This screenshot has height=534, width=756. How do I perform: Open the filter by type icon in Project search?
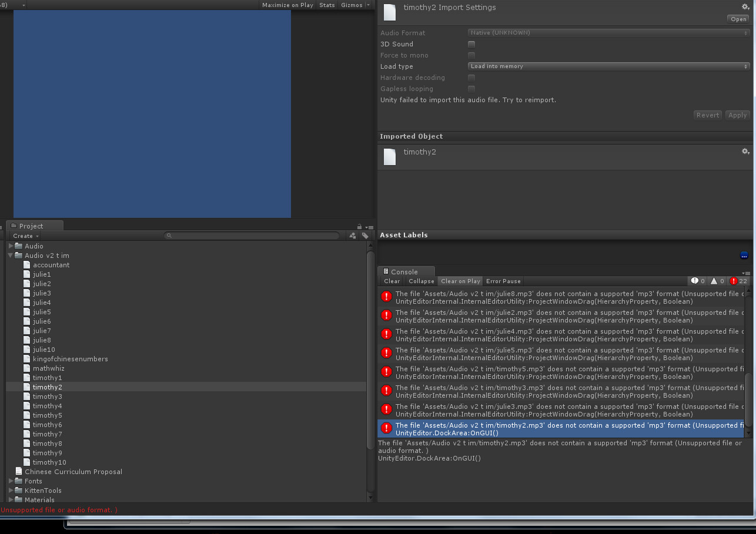[x=352, y=236]
